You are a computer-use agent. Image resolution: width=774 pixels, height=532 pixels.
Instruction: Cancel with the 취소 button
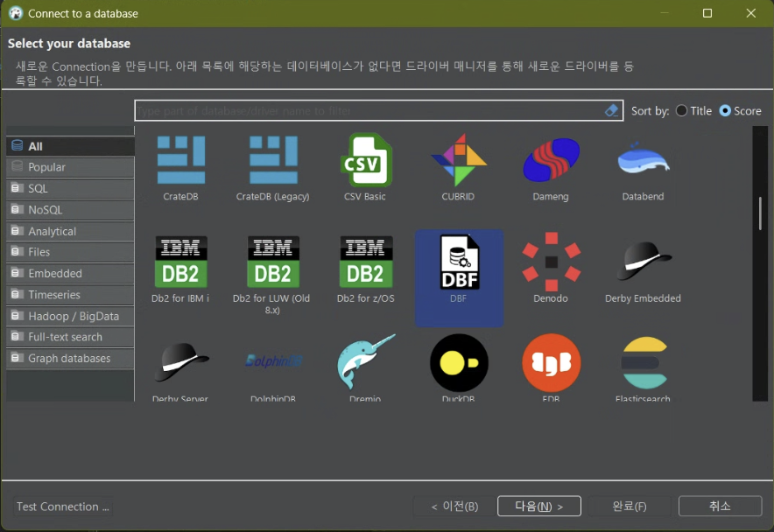pos(721,506)
